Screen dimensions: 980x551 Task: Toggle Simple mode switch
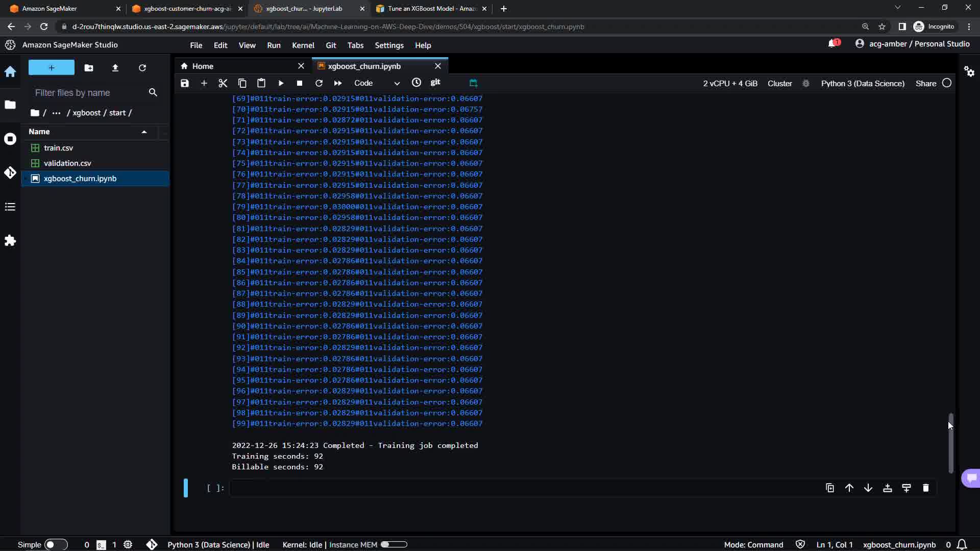(x=56, y=544)
